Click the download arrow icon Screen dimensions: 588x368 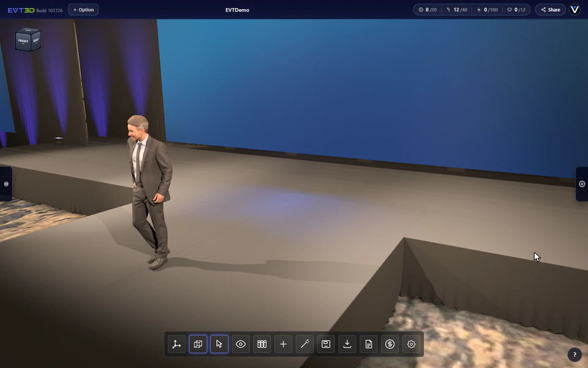coord(347,344)
